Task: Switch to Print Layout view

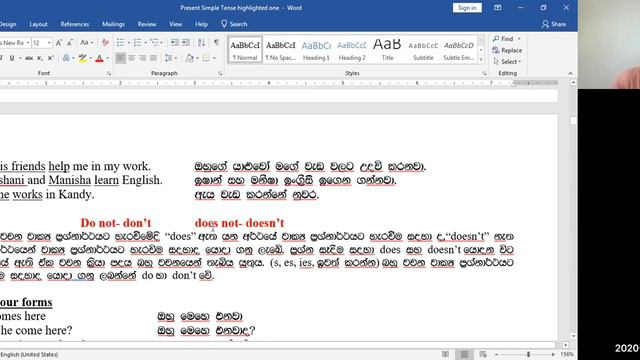Action: (x=464, y=354)
